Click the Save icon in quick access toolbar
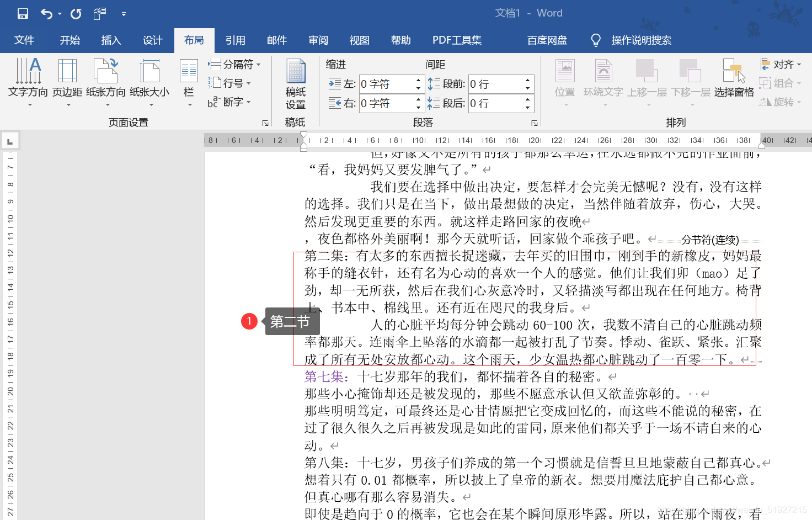 pos(23,14)
